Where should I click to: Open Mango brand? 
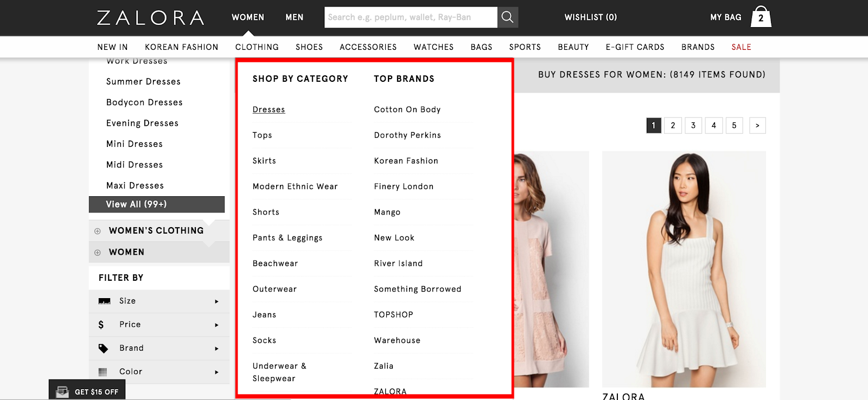[387, 212]
